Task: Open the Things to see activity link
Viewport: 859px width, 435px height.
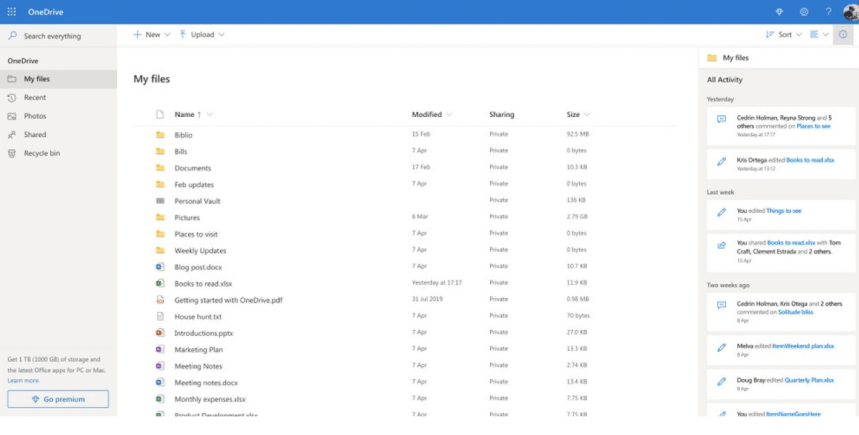Action: [784, 210]
